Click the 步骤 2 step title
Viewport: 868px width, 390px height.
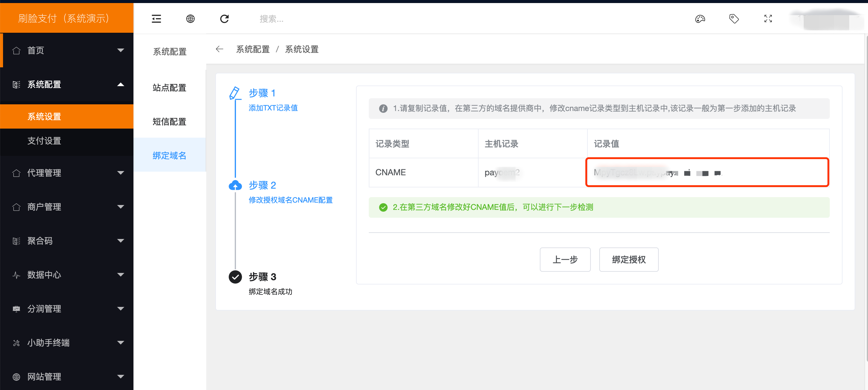point(262,185)
